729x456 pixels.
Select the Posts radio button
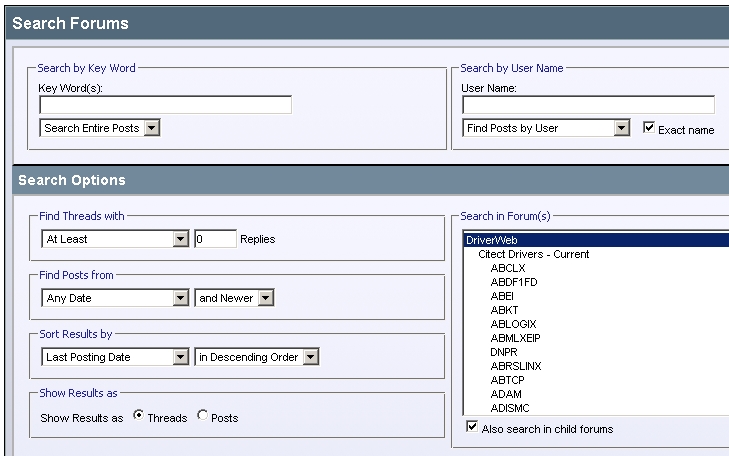click(202, 415)
